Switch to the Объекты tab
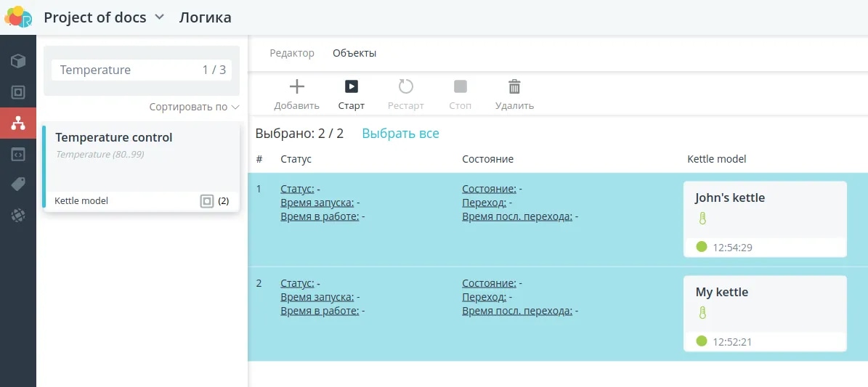868x387 pixels. pyautogui.click(x=354, y=53)
